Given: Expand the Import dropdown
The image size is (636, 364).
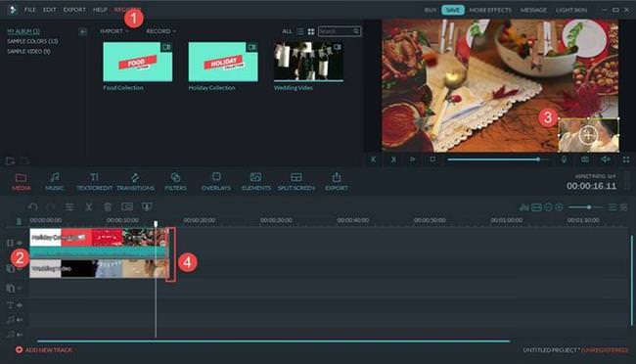Looking at the screenshot, I should click(114, 31).
